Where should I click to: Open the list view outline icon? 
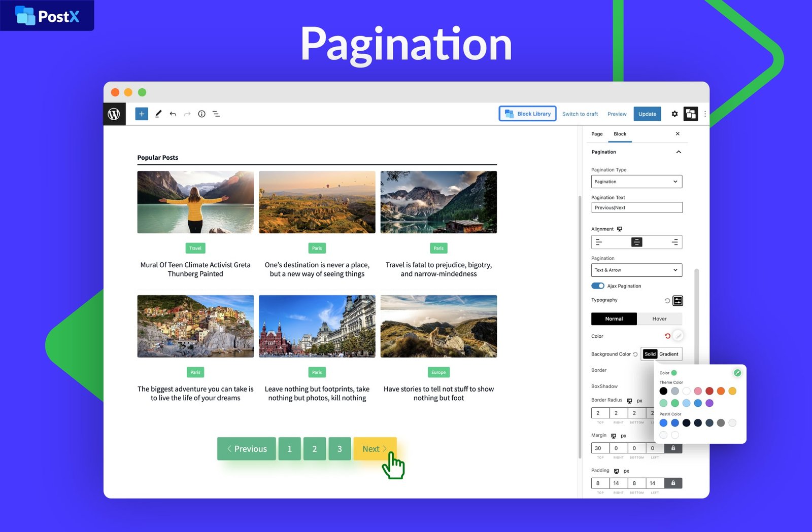tap(216, 114)
